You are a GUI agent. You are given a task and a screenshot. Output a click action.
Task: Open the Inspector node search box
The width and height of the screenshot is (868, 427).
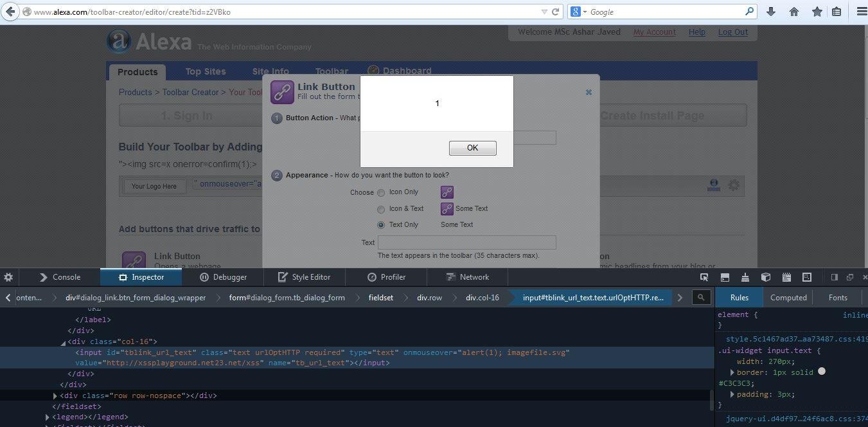[702, 297]
